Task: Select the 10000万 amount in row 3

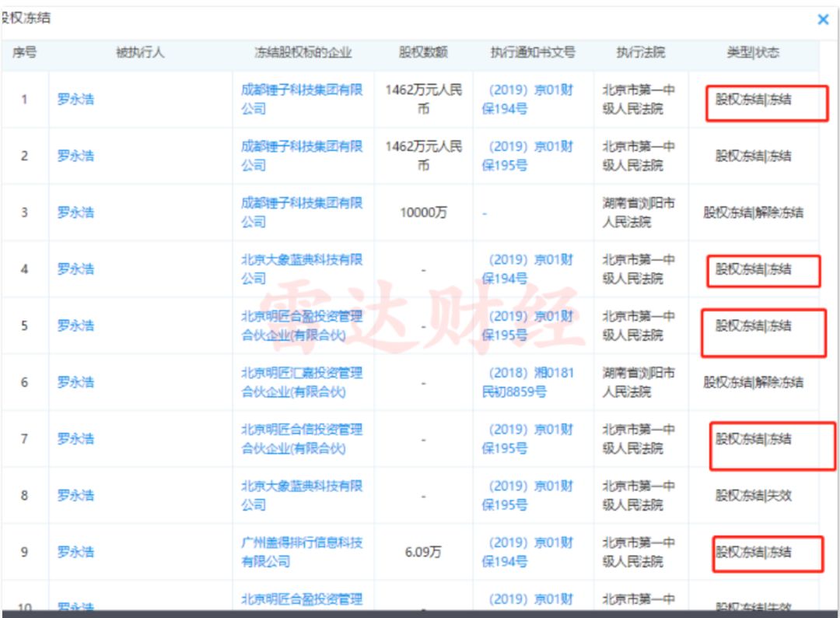Action: click(x=423, y=212)
